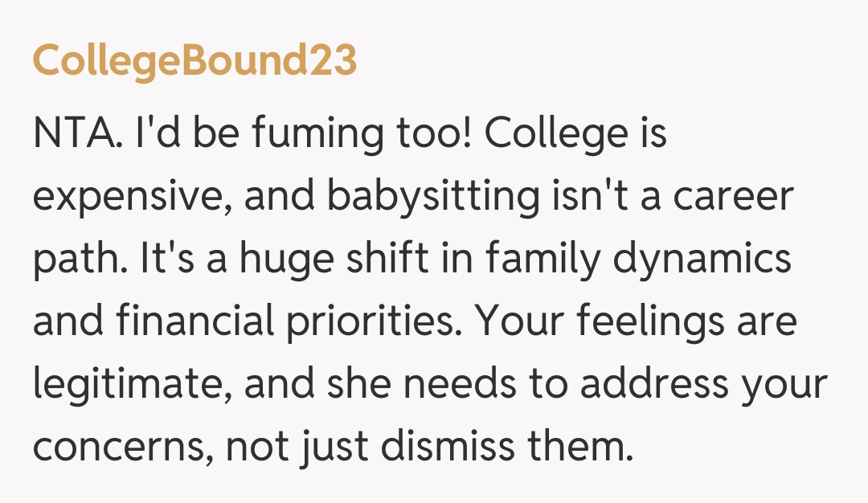Click the final word 'them' in the comment
This screenshot has height=503, width=868.
tap(582, 447)
